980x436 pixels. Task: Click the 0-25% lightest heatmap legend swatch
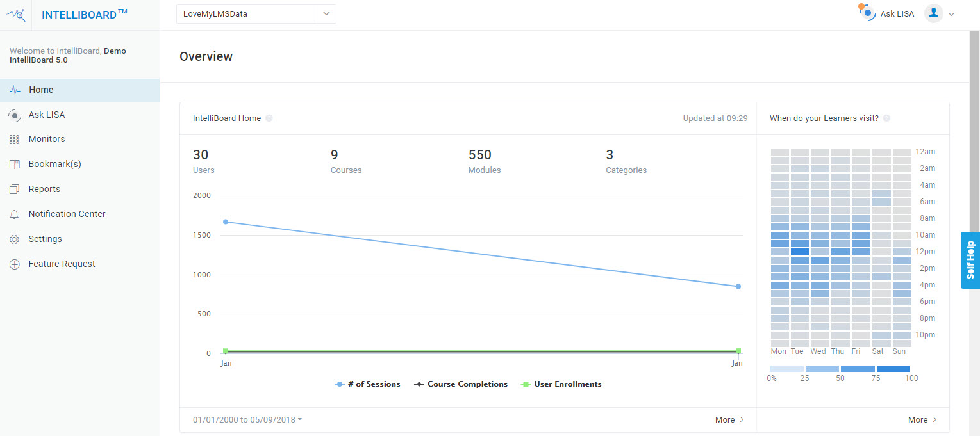click(786, 369)
